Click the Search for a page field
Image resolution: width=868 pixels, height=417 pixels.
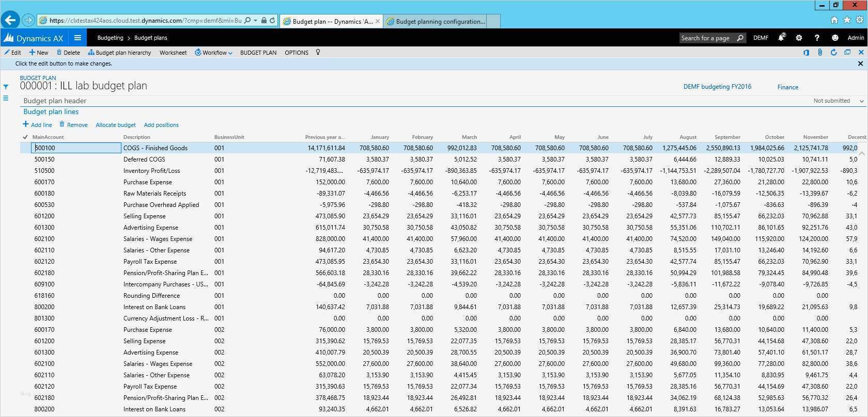pos(707,38)
